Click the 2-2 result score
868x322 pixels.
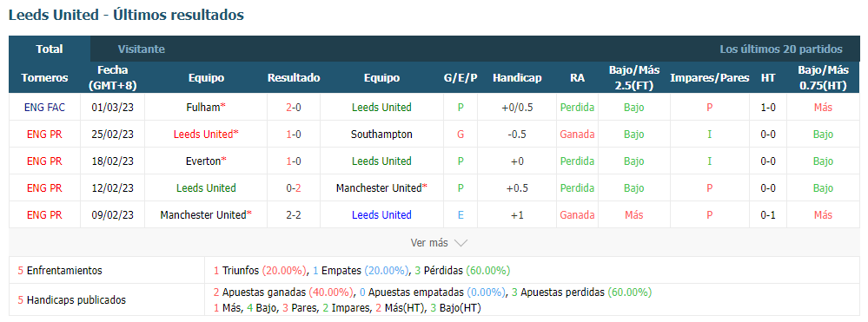click(x=294, y=214)
